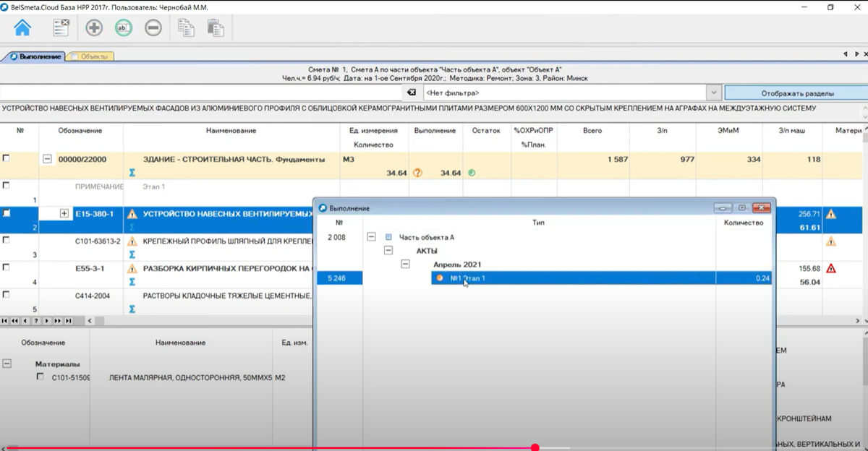Switch to the Объекты tab
Screen dimensions: 868x451
[x=90, y=56]
